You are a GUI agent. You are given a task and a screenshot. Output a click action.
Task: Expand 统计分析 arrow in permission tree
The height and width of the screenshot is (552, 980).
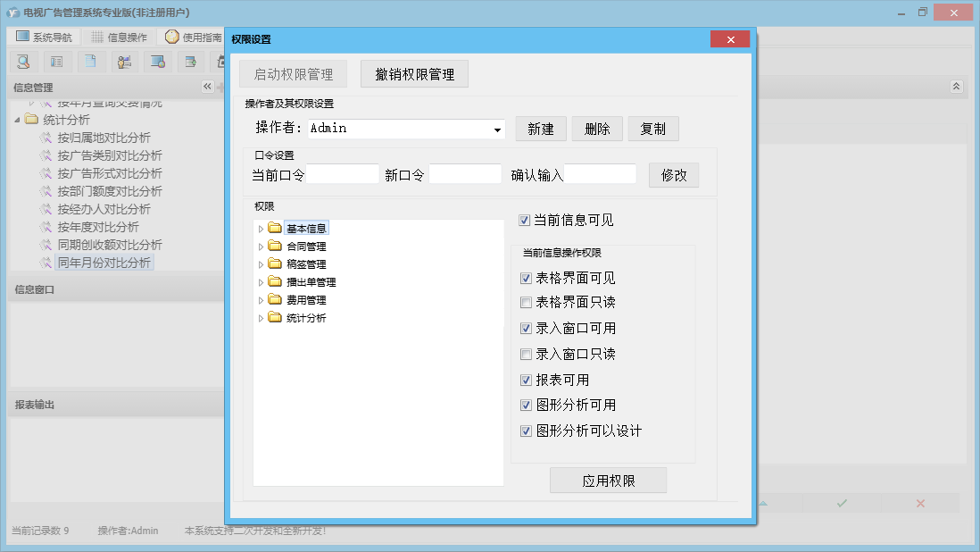tap(261, 318)
